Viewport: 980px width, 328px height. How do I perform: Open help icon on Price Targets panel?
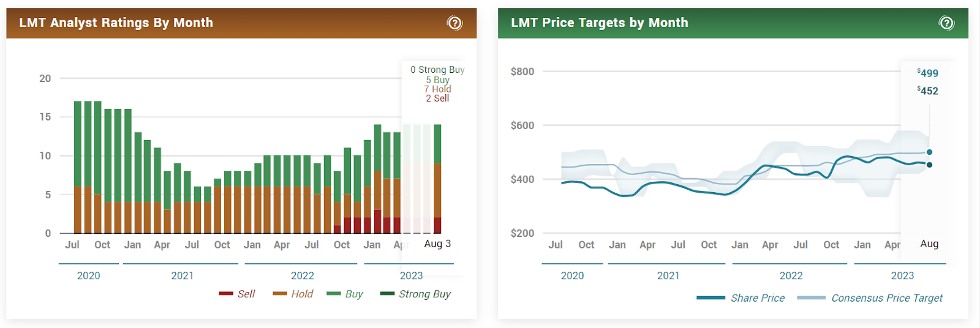[946, 23]
